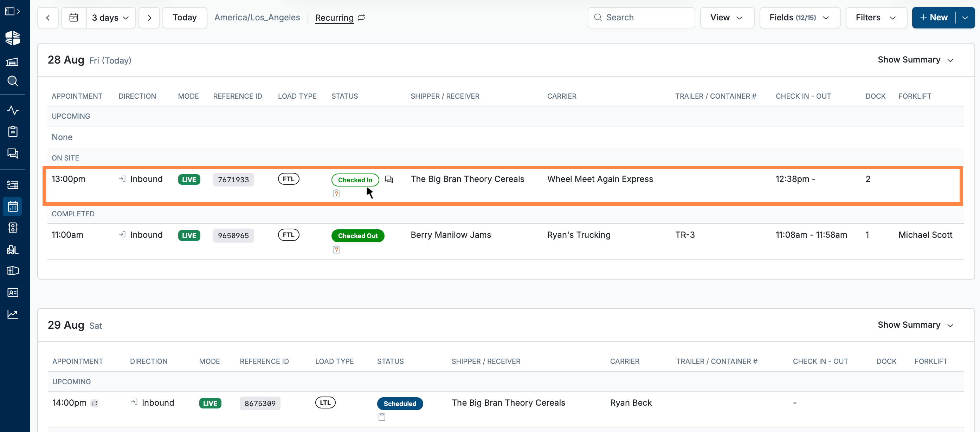Click check-in range 11:08am - 11:58am

811,235
